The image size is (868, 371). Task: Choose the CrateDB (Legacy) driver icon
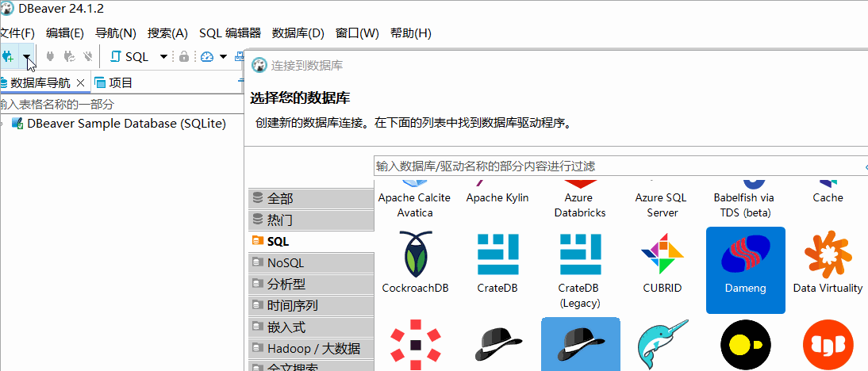point(580,254)
